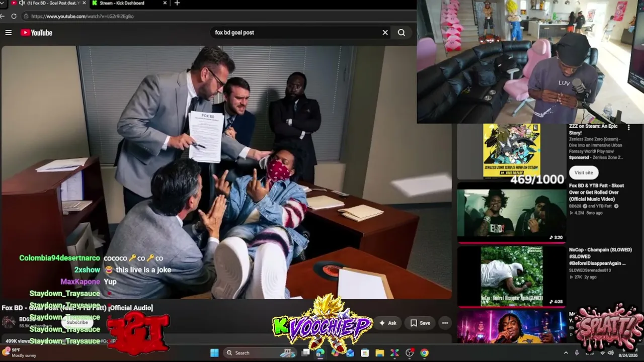Subscribe to the BD628 channel
The height and width of the screenshot is (362, 644).
[x=77, y=322]
